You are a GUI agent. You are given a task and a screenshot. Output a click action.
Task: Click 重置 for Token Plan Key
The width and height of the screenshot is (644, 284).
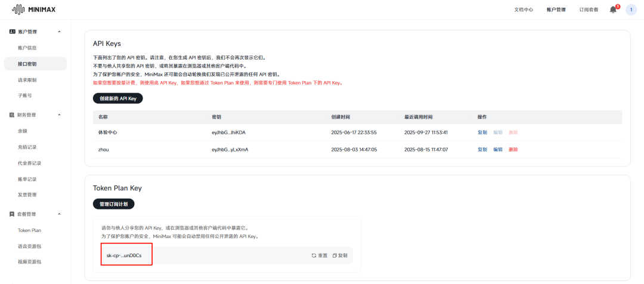320,255
